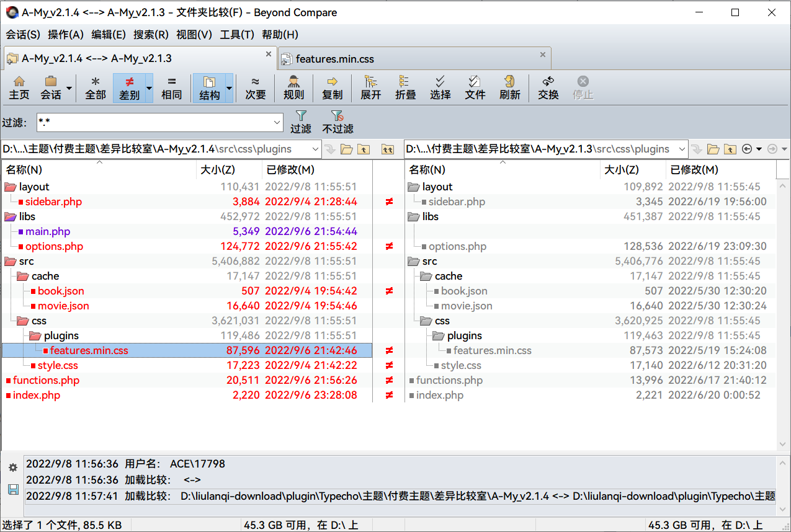Click the 过滤 text input field

click(154, 123)
